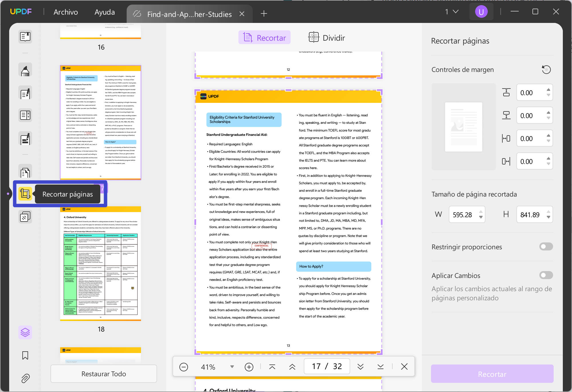Image resolution: width=572 pixels, height=392 pixels.
Task: Open the zoom level dropdown
Action: pyautogui.click(x=232, y=367)
